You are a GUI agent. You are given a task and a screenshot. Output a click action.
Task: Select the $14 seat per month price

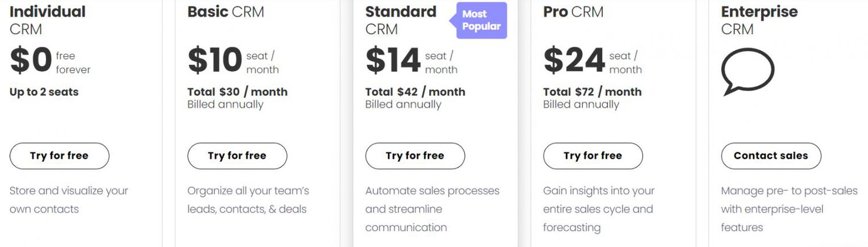point(412,61)
